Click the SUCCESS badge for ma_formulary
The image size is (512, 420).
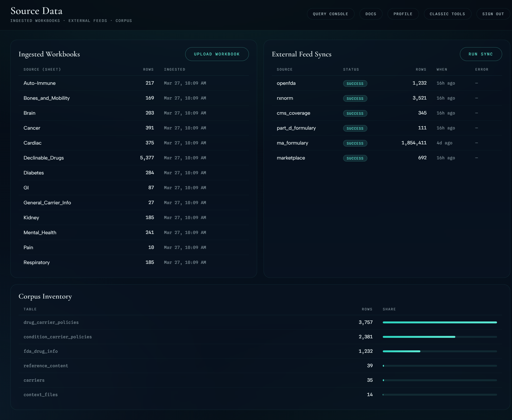pyautogui.click(x=355, y=143)
